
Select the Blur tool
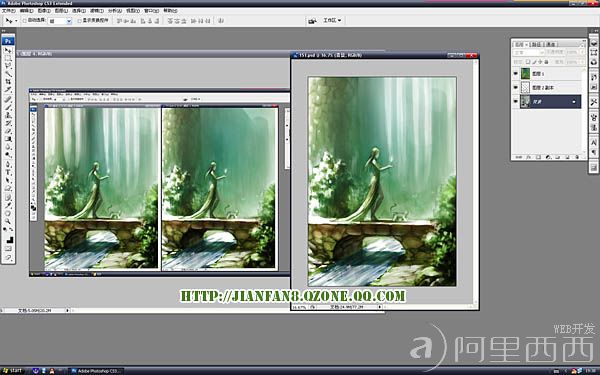(x=8, y=147)
